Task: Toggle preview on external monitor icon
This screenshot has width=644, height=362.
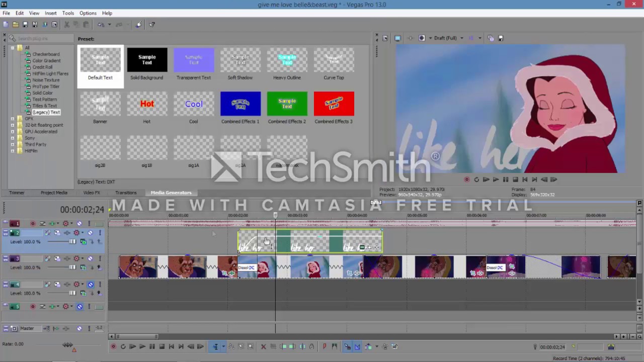Action: (x=397, y=38)
